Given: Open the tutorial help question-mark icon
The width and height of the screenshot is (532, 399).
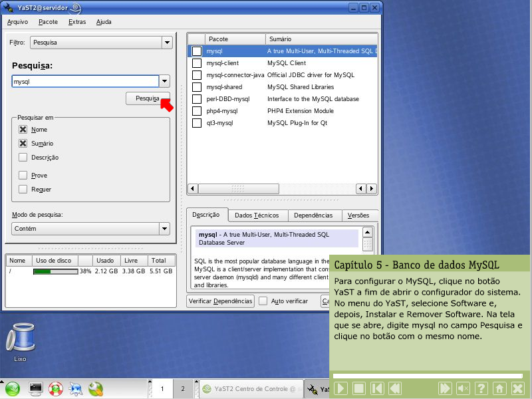Looking at the screenshot, I should click(481, 388).
